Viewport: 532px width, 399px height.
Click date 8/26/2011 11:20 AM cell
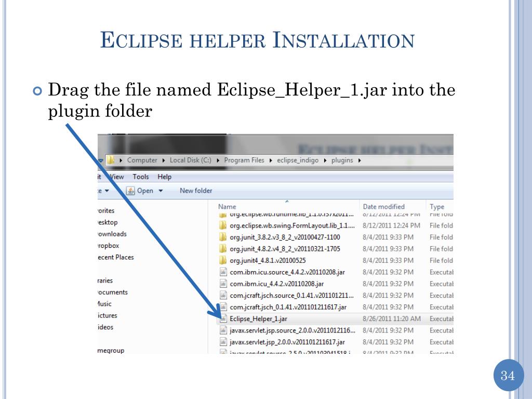[x=392, y=318]
